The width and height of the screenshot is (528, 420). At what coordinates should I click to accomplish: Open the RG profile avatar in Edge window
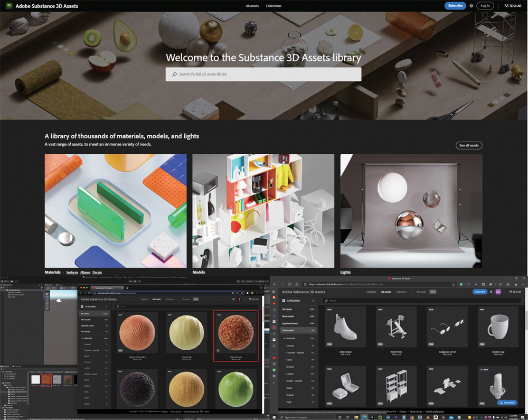(x=498, y=292)
